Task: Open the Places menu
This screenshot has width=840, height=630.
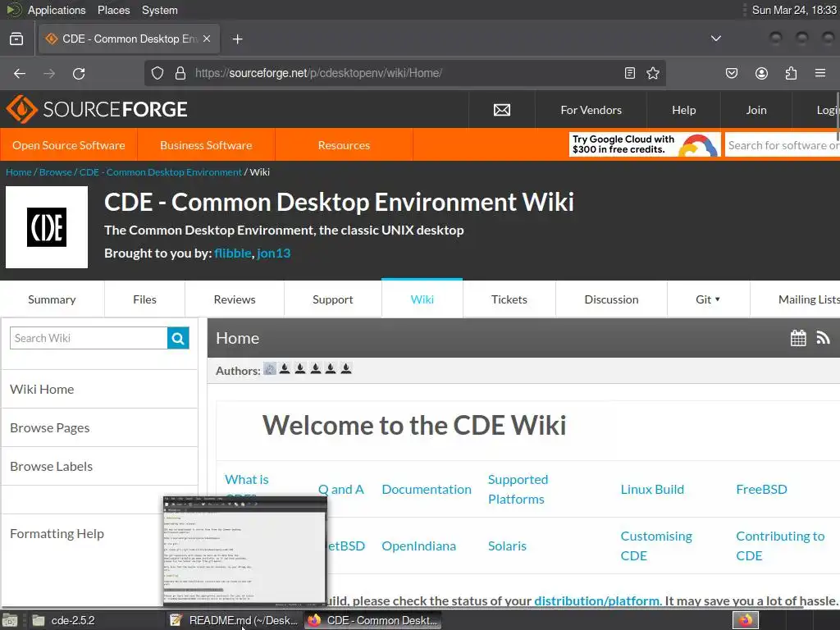Action: click(x=113, y=10)
